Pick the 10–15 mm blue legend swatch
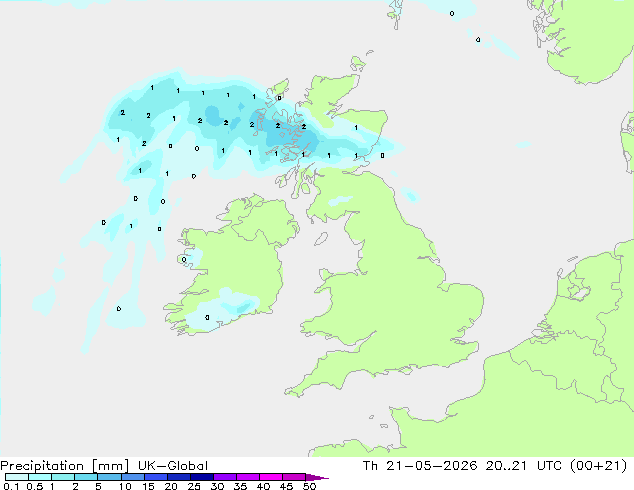 [x=133, y=477]
